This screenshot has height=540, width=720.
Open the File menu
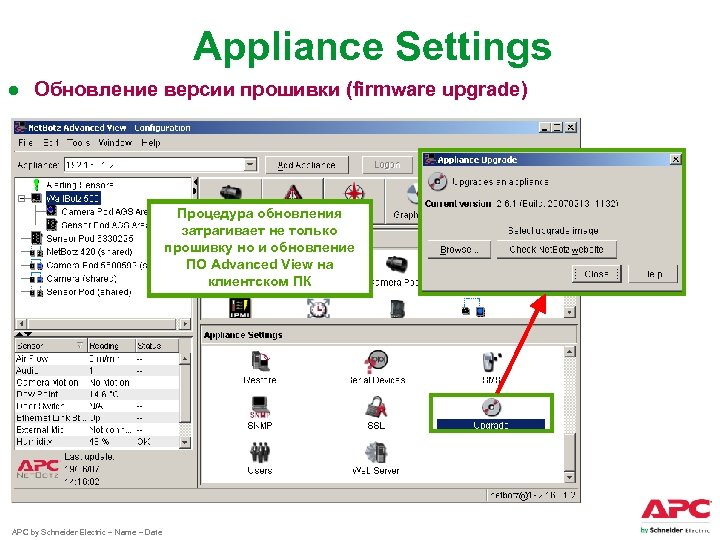click(25, 143)
